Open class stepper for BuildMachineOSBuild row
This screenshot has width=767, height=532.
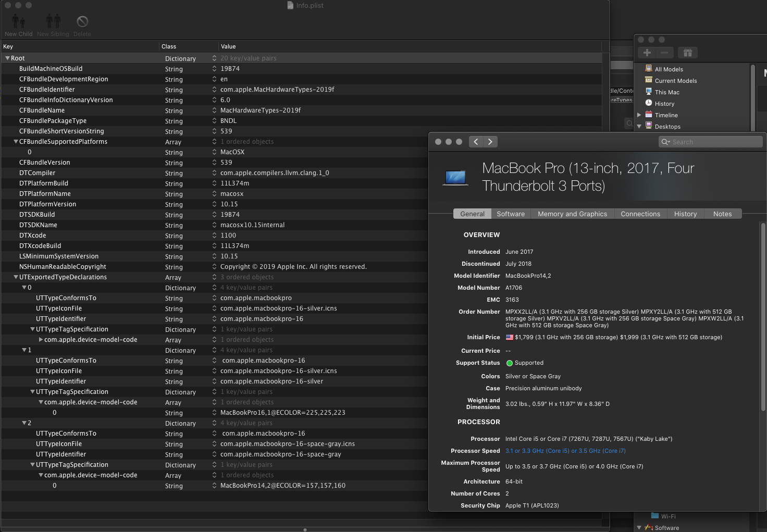point(214,69)
